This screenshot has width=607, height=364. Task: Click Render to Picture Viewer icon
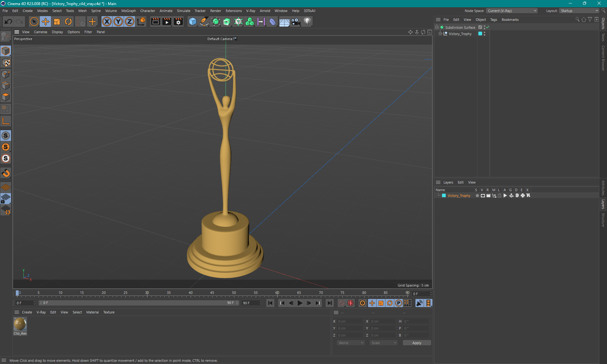point(167,21)
